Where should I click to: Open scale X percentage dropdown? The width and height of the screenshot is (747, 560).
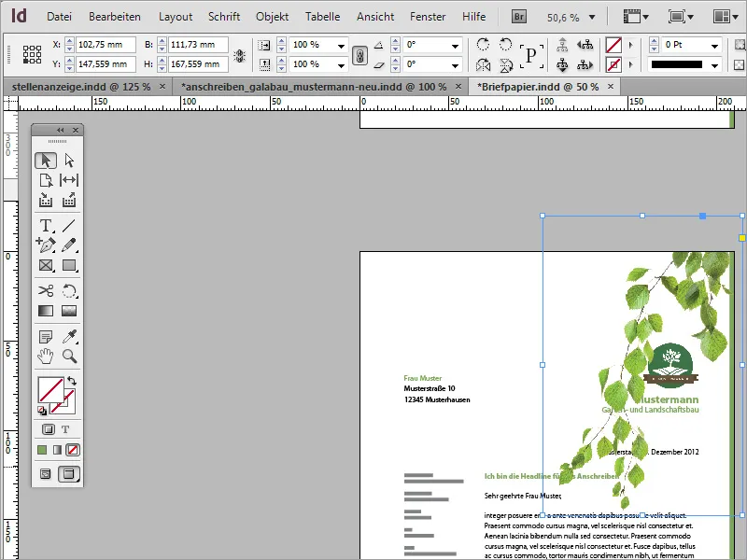click(x=341, y=46)
